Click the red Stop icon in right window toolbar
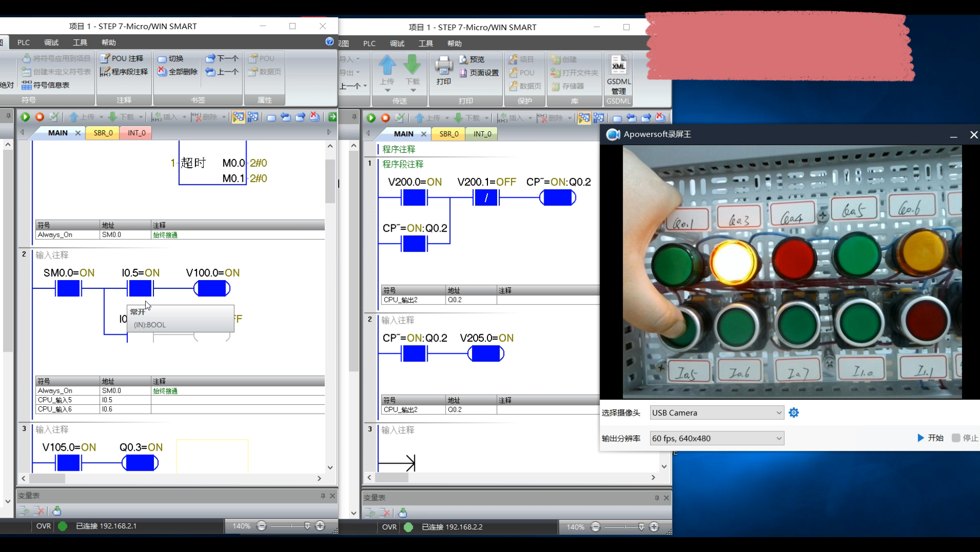 point(385,118)
